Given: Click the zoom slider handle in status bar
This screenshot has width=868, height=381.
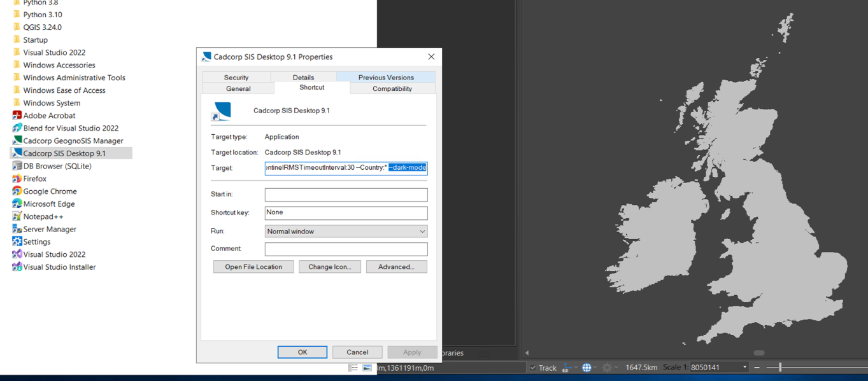Looking at the screenshot, I should (780, 368).
